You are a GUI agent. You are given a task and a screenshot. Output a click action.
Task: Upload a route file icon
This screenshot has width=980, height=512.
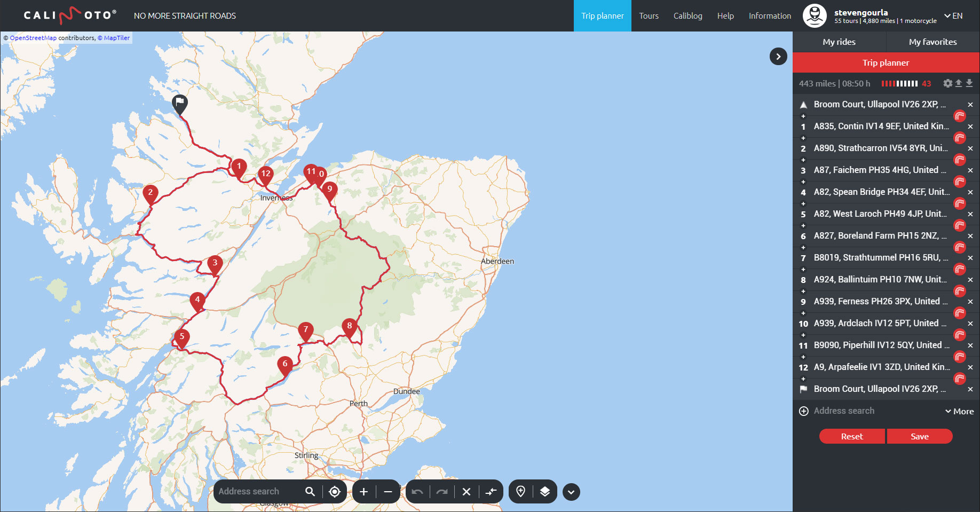point(959,83)
